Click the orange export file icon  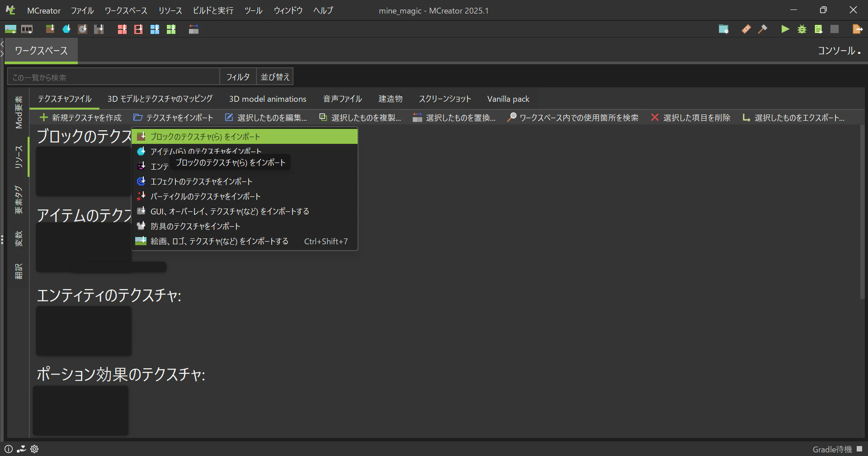pyautogui.click(x=857, y=29)
